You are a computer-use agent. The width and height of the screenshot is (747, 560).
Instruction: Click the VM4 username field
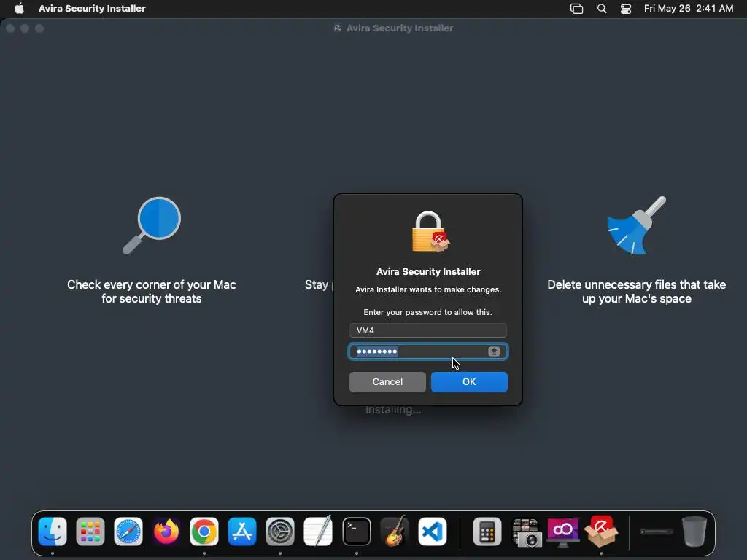427,330
